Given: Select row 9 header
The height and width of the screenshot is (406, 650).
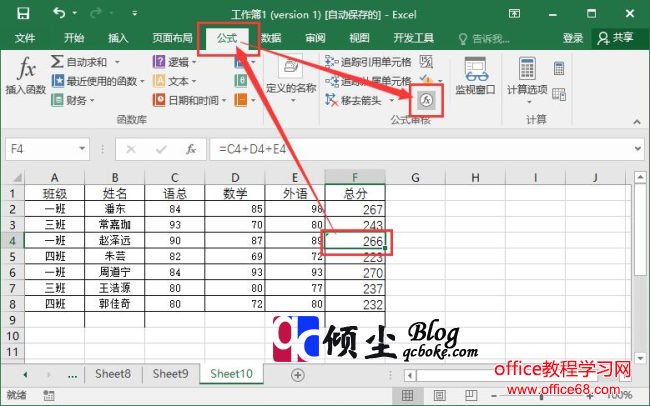Looking at the screenshot, I should [x=12, y=320].
